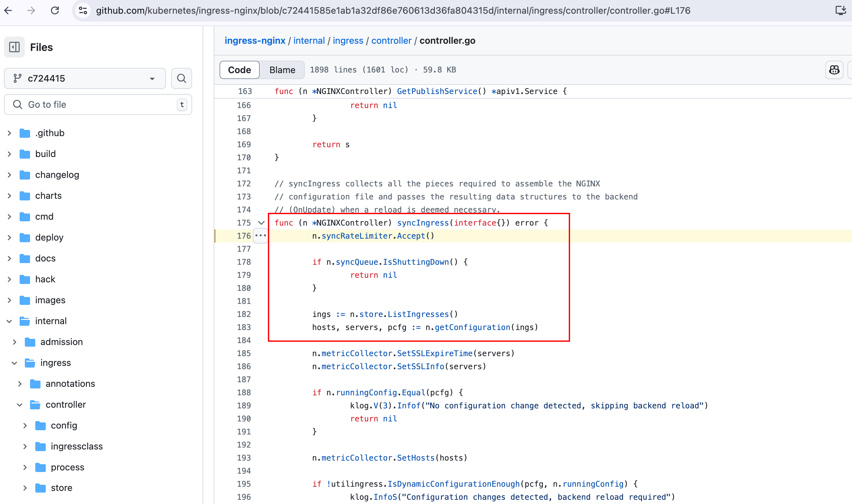Open line 176 three-dots actions menu

261,236
